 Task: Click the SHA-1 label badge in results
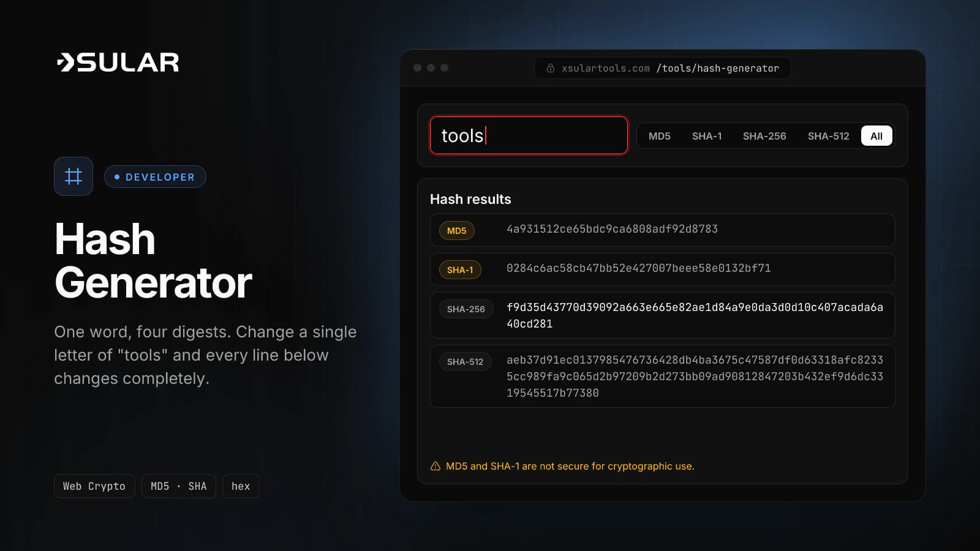click(x=460, y=270)
